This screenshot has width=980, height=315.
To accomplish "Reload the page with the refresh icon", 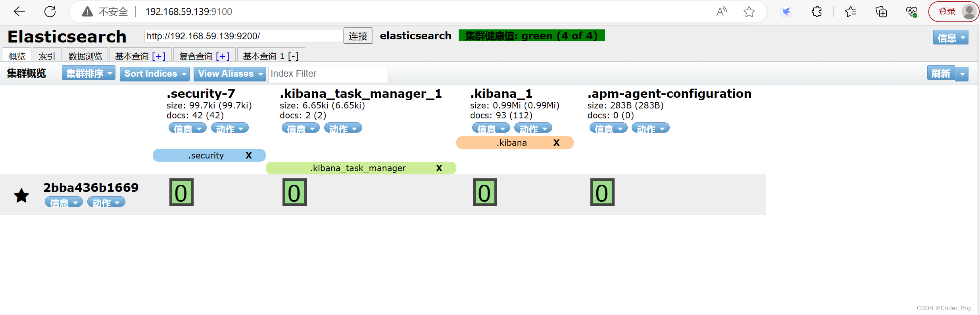I will coord(50,12).
